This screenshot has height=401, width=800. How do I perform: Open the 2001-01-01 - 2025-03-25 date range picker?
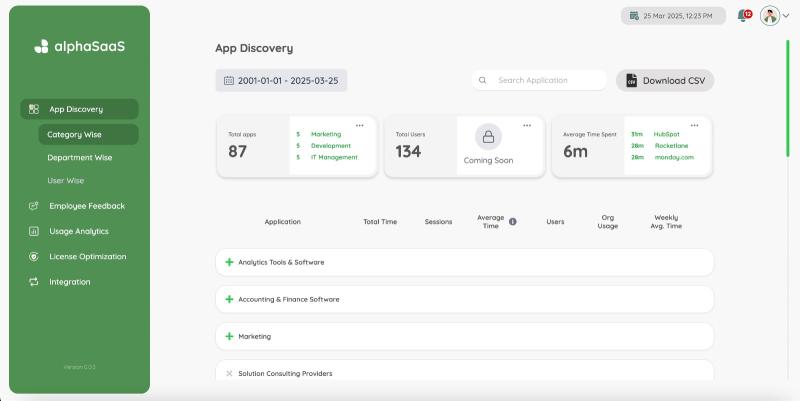point(281,81)
